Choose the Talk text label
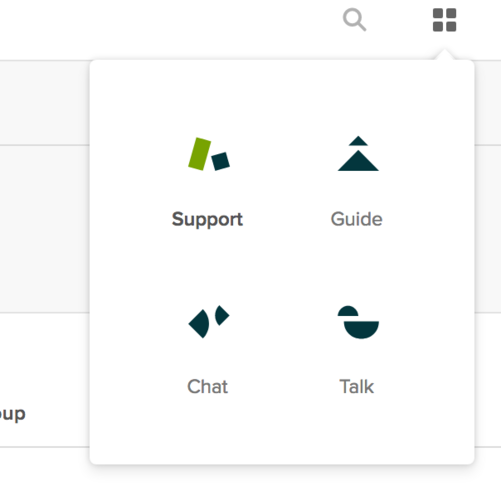501x486 pixels. tap(357, 387)
